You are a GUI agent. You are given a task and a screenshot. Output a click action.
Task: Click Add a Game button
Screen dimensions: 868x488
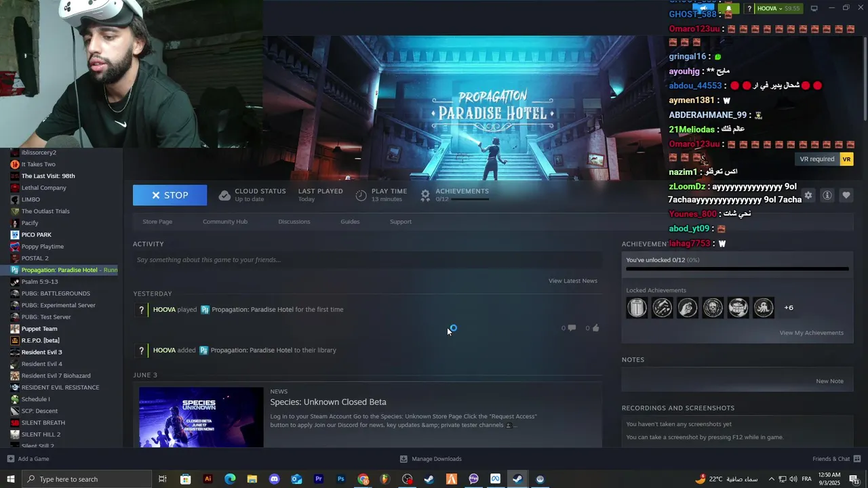28,459
